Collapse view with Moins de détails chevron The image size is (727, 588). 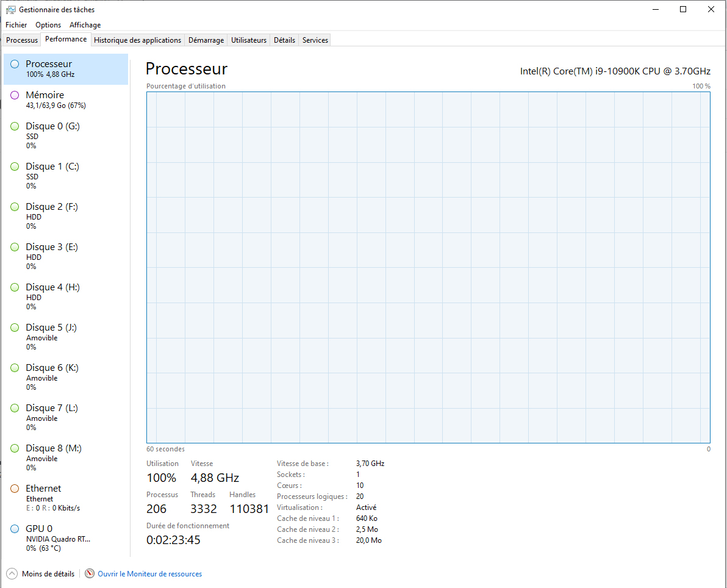12,574
